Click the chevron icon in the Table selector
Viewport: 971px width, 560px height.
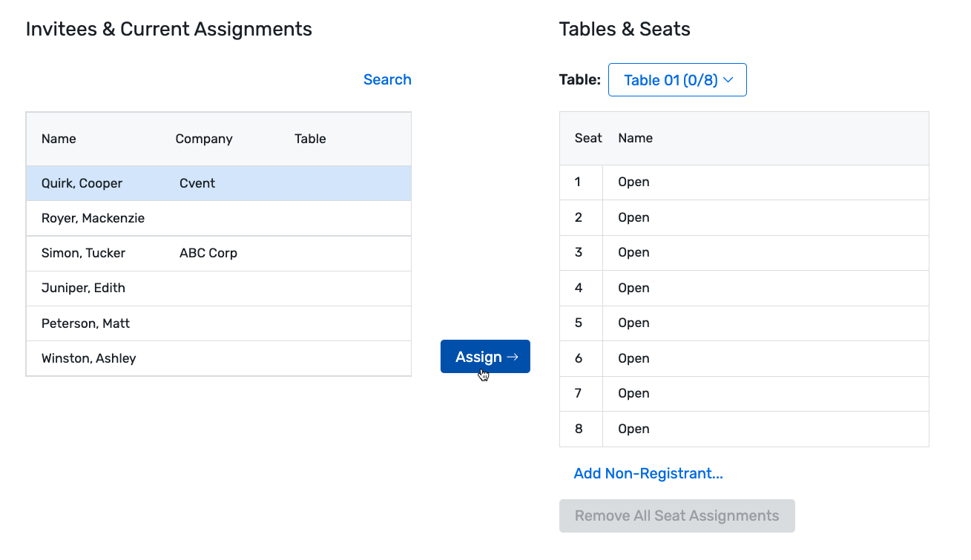coord(729,79)
